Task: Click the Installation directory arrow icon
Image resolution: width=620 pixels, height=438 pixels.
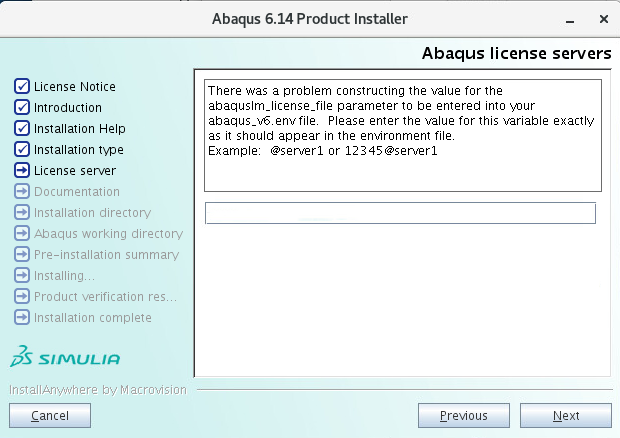Action: pos(22,212)
